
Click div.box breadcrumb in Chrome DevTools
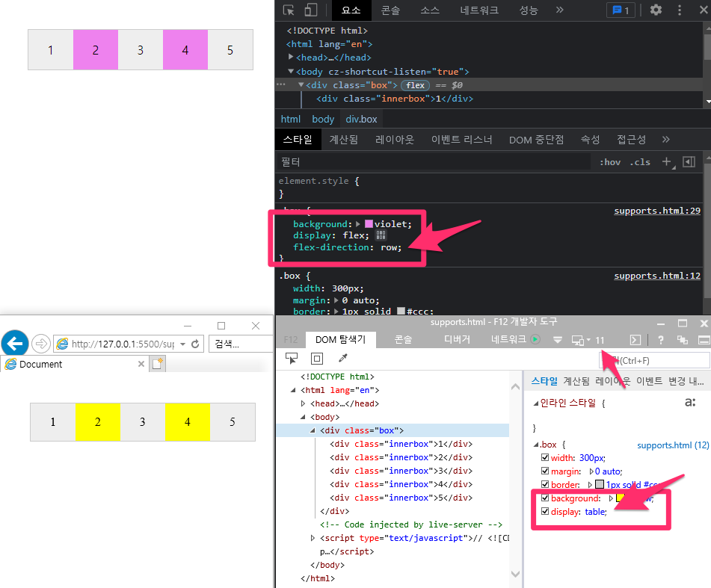pyautogui.click(x=361, y=119)
